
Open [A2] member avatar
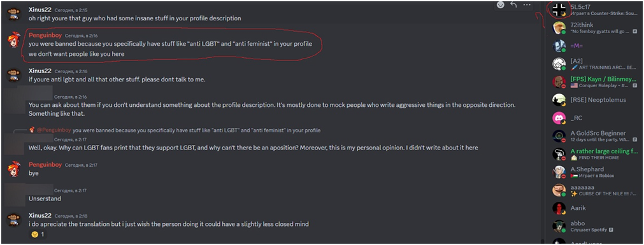point(559,64)
